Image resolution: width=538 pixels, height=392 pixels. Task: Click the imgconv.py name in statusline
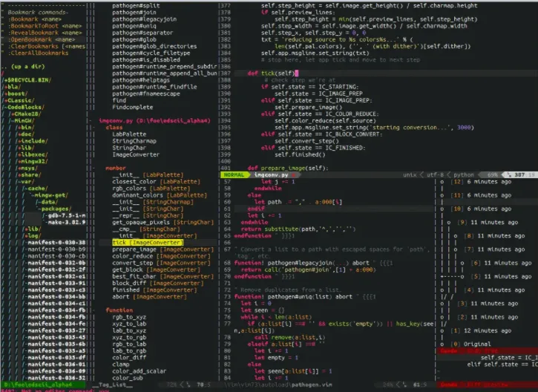[271, 174]
